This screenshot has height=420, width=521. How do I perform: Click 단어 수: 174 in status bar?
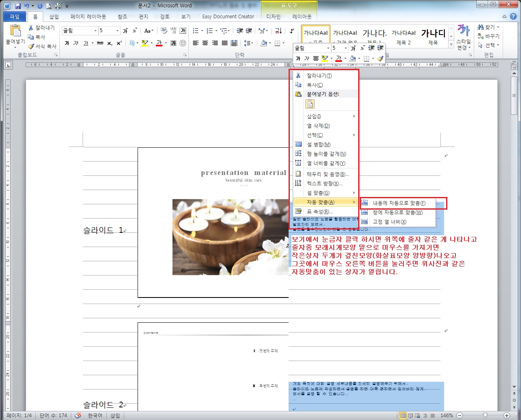(x=53, y=416)
